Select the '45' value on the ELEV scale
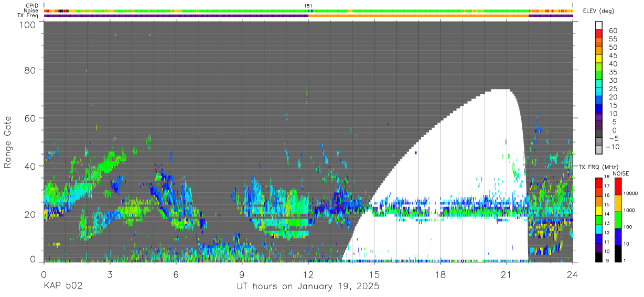This screenshot has height=297, width=644. tap(613, 56)
